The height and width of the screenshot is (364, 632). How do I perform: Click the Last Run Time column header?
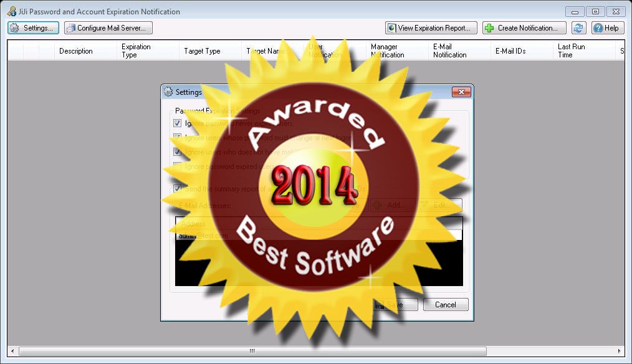pyautogui.click(x=584, y=50)
